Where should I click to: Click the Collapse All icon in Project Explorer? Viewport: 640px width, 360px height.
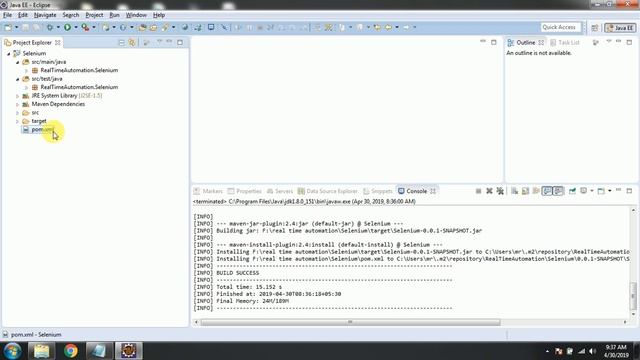tap(121, 42)
